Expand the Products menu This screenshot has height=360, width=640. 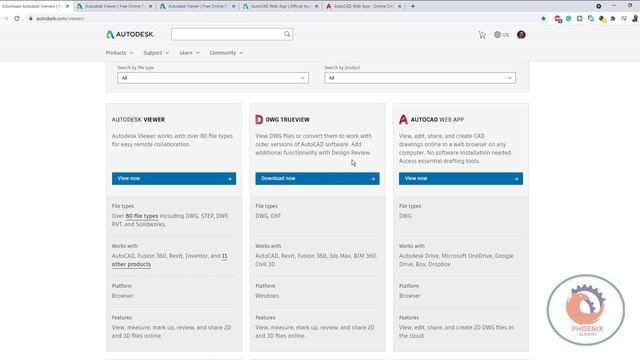pyautogui.click(x=119, y=53)
